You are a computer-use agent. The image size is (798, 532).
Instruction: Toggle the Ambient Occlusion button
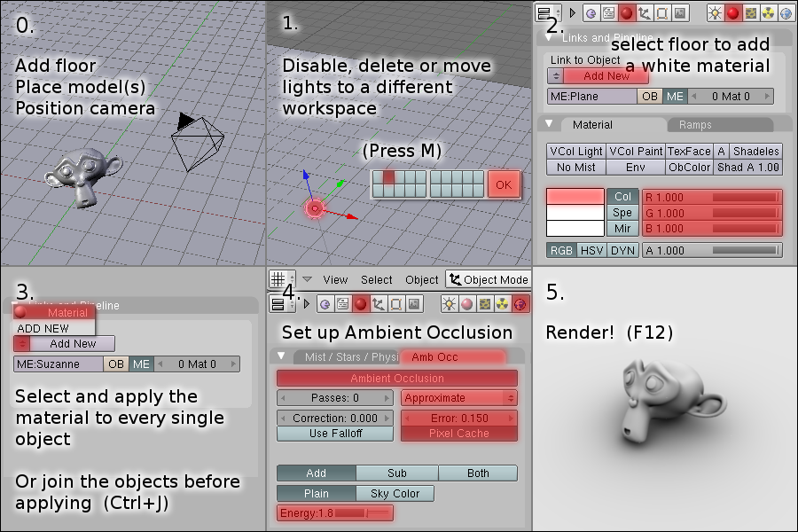(397, 379)
